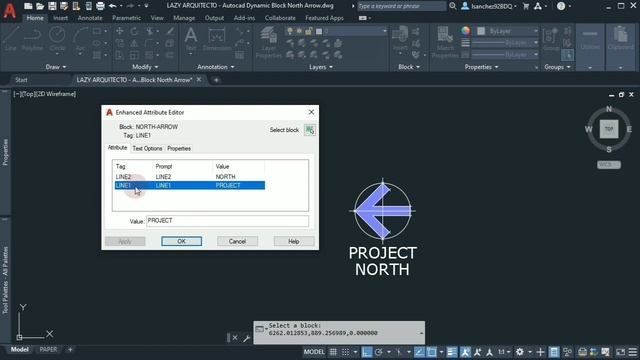Open the Annotate ribbon tab
640x360 pixels.
(x=90, y=18)
